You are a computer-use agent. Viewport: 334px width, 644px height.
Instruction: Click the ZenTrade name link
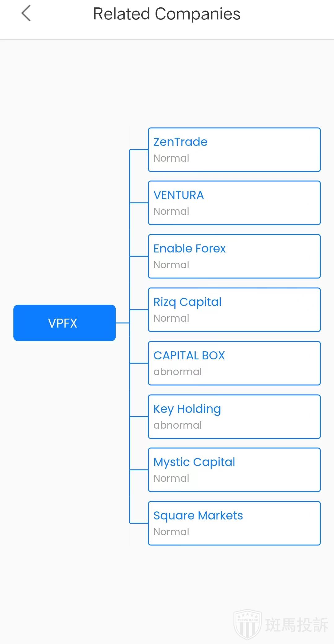pyautogui.click(x=180, y=142)
